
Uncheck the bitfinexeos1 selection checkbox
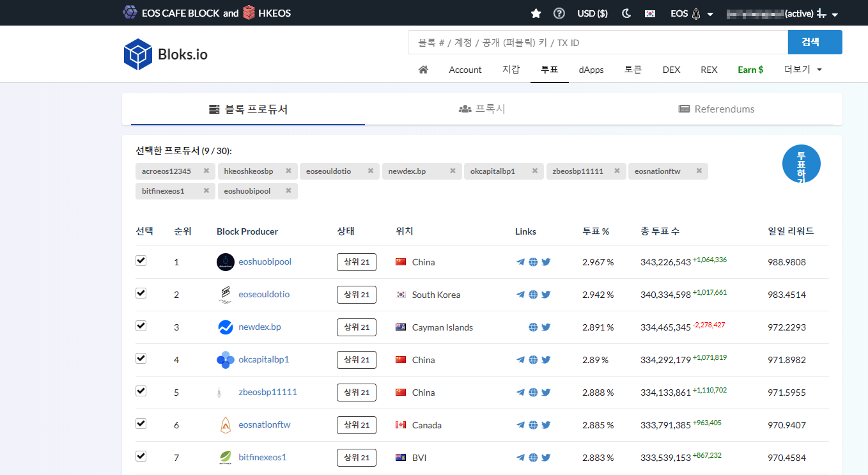pyautogui.click(x=141, y=456)
